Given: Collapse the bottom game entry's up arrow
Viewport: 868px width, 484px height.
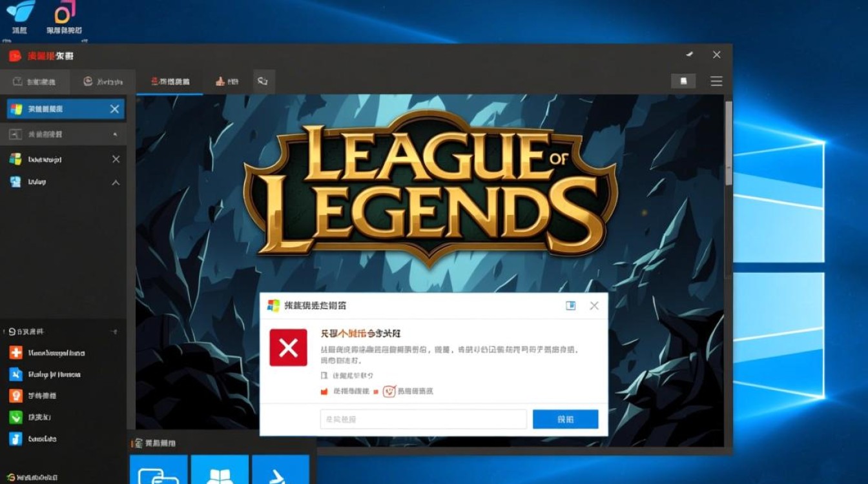Looking at the screenshot, I should click(116, 183).
